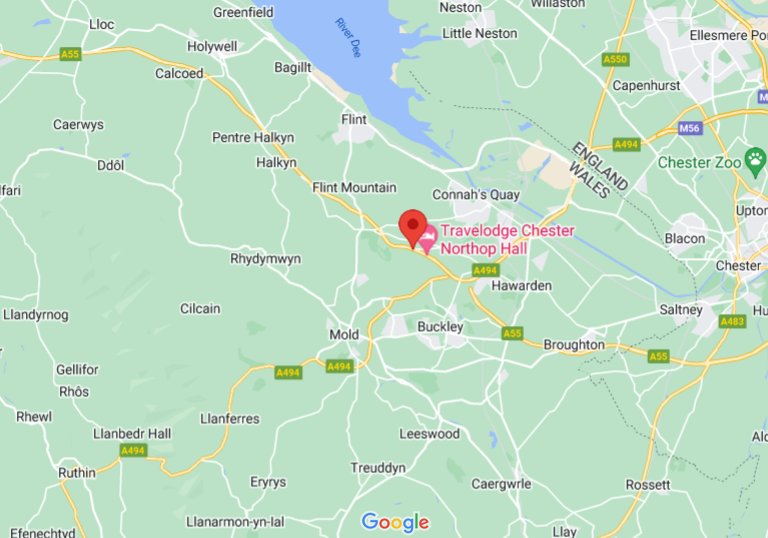Click the A483 road shield near Saltney

(x=732, y=321)
